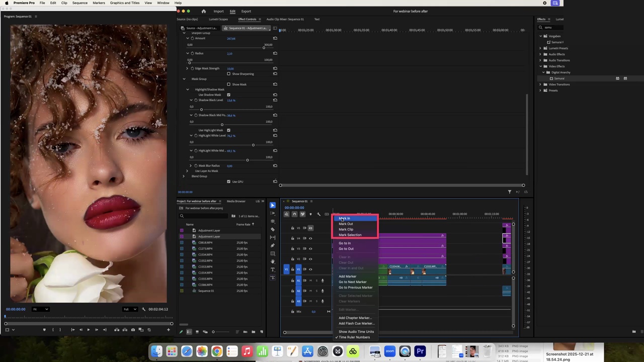Lock video track V4
Image resolution: width=644 pixels, height=362 pixels.
(x=292, y=238)
